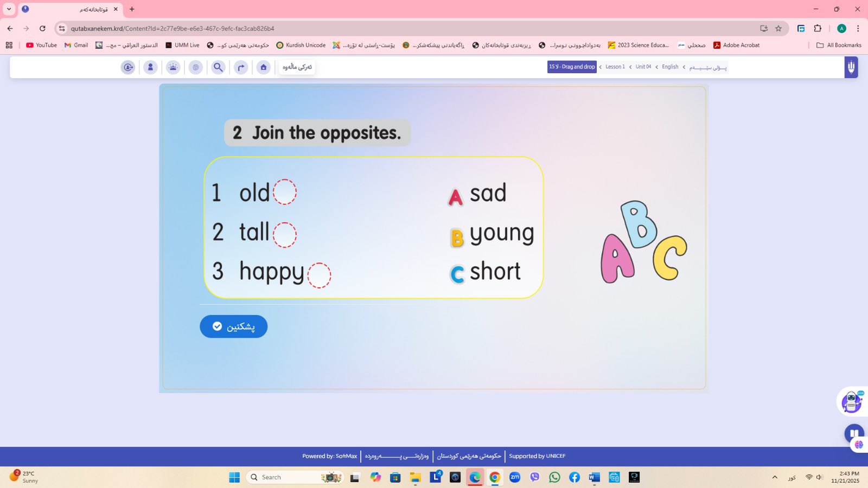868x488 pixels.
Task: Click the logout icon in toolbar
Action: [128, 67]
